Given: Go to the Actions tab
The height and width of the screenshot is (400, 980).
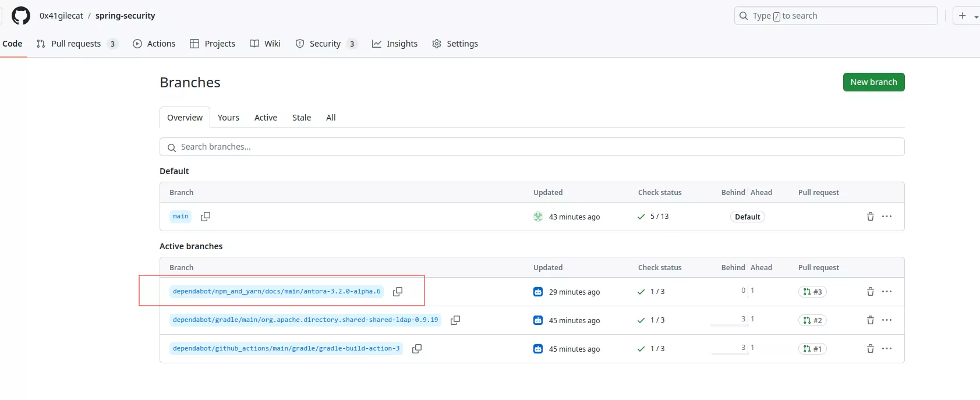Looking at the screenshot, I should coord(154,44).
